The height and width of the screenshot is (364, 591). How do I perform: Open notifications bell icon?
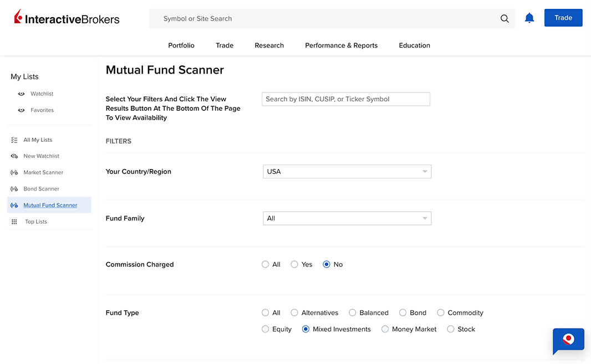click(529, 18)
